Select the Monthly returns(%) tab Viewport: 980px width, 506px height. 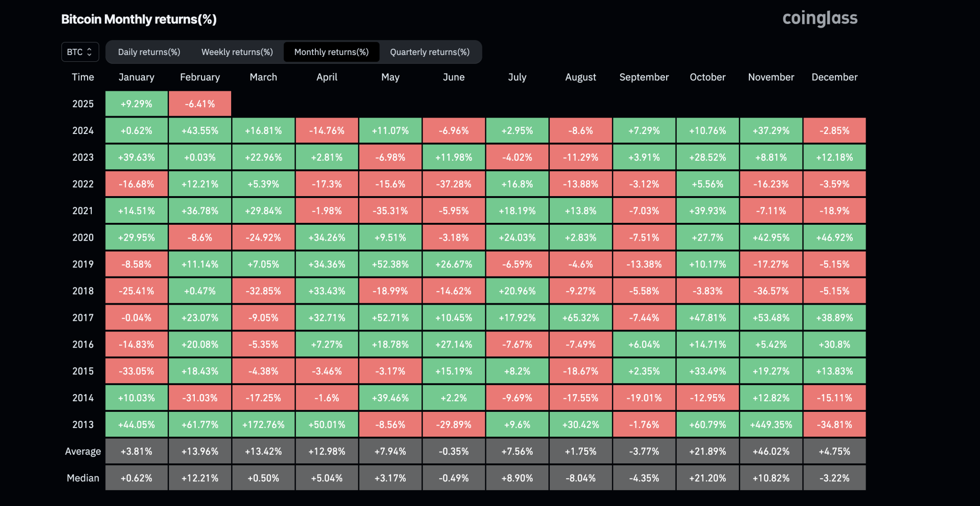pos(331,52)
